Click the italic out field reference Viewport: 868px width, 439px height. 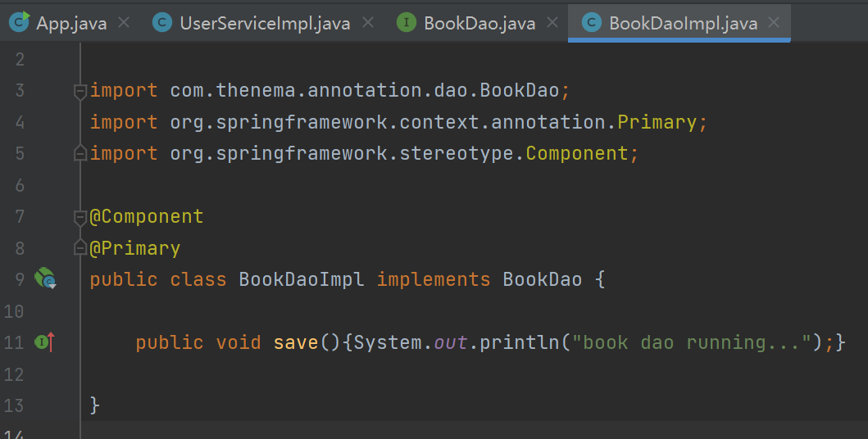pos(451,343)
